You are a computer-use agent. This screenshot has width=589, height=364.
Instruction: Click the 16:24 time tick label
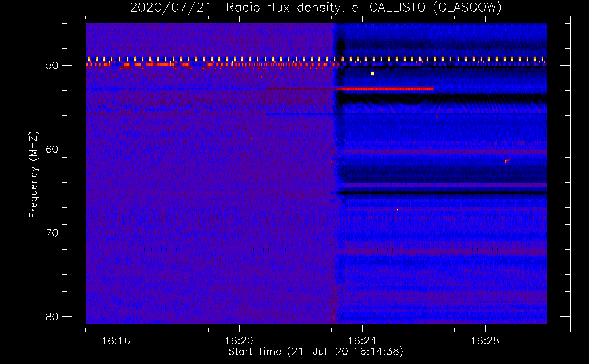[362, 341]
